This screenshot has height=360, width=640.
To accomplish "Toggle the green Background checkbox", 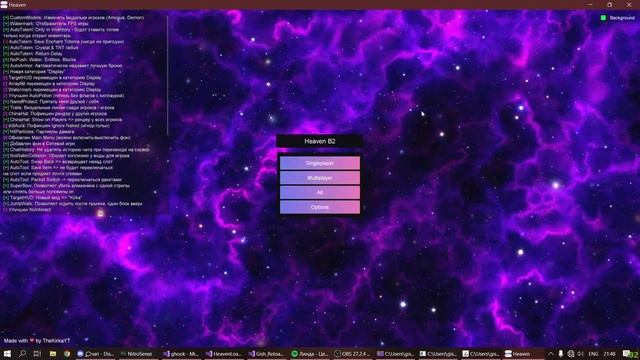I will [x=603, y=18].
